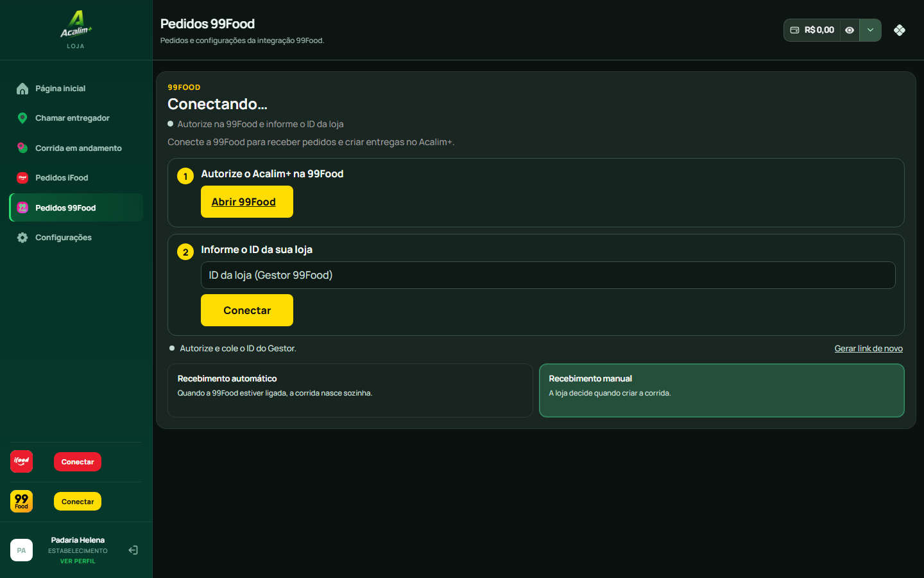The height and width of the screenshot is (578, 924).
Task: Focus the ID da loja (Gestor 99Food) field
Action: 548,275
